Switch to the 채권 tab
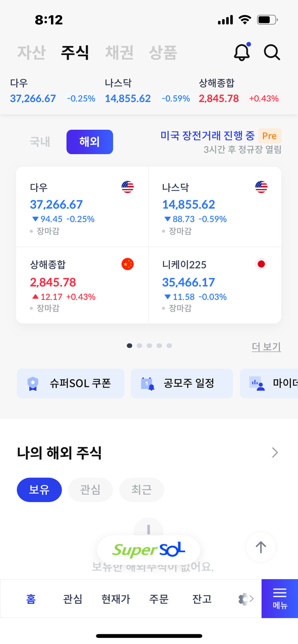Viewport: 298px width, 644px height. (x=119, y=52)
